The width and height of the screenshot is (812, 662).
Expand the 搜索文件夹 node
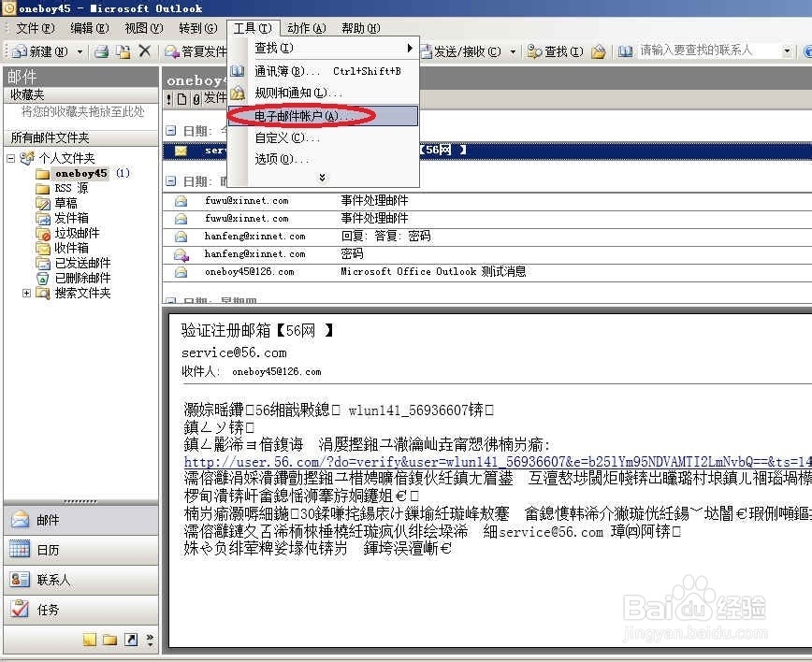coord(26,294)
